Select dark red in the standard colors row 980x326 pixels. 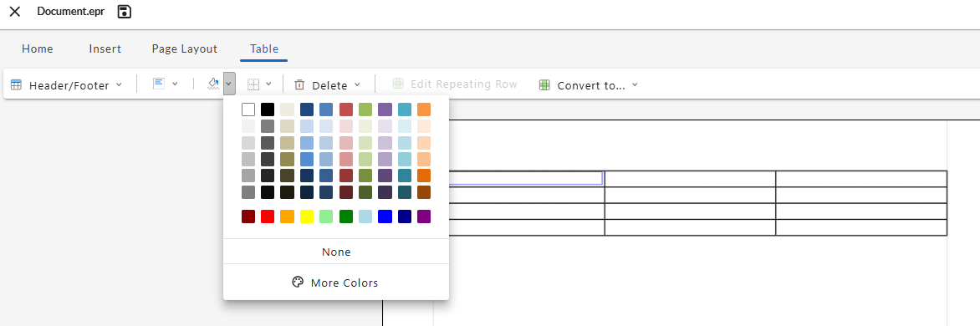point(248,216)
